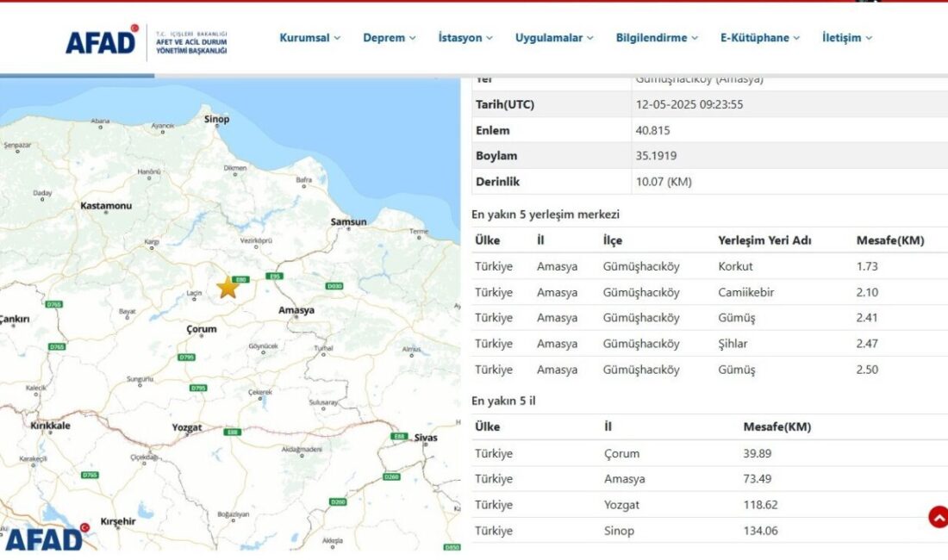Open the İletişim navigation menu

(x=845, y=37)
